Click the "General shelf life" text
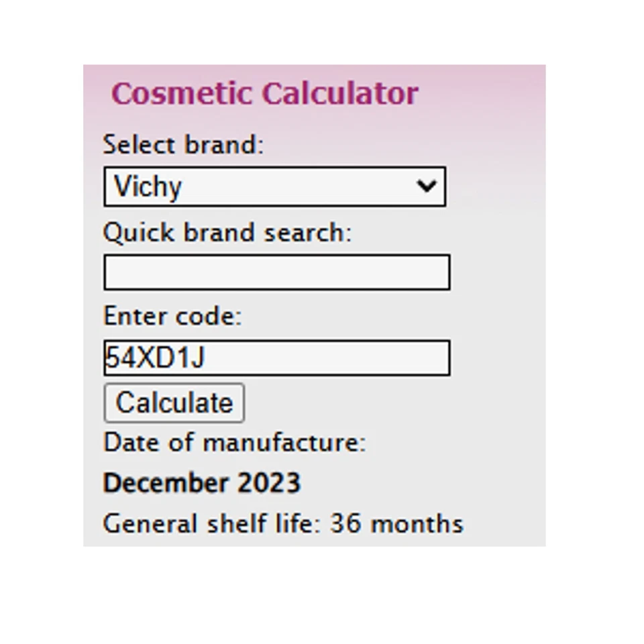This screenshot has height=644, width=644. (x=208, y=524)
